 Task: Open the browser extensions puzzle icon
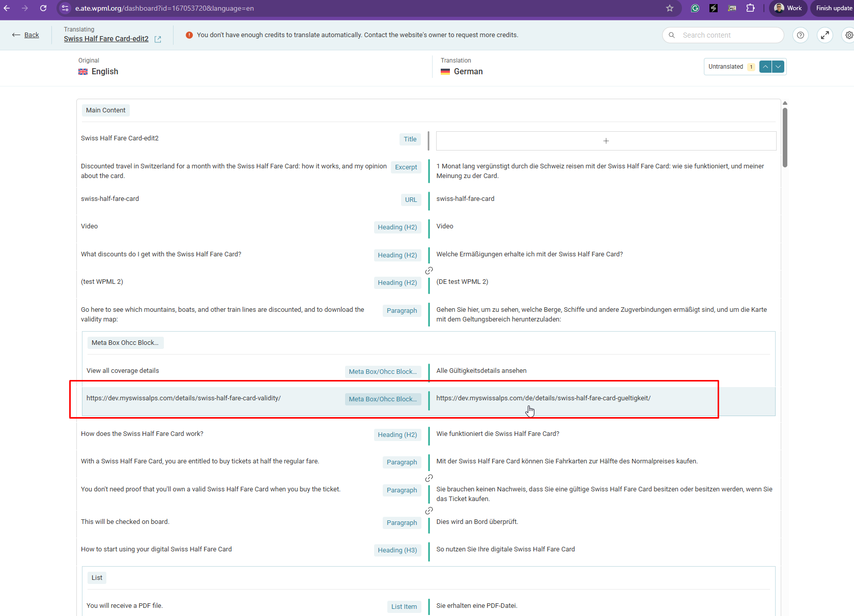coord(750,8)
